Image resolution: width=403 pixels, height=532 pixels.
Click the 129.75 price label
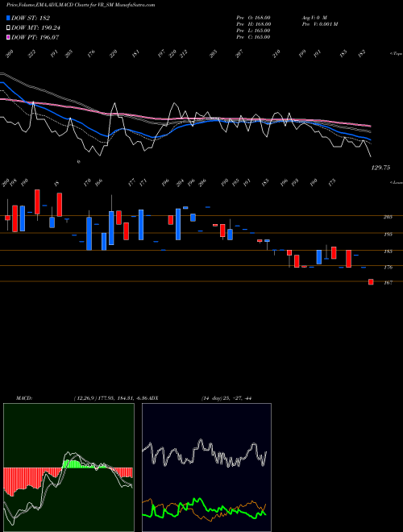[380, 168]
